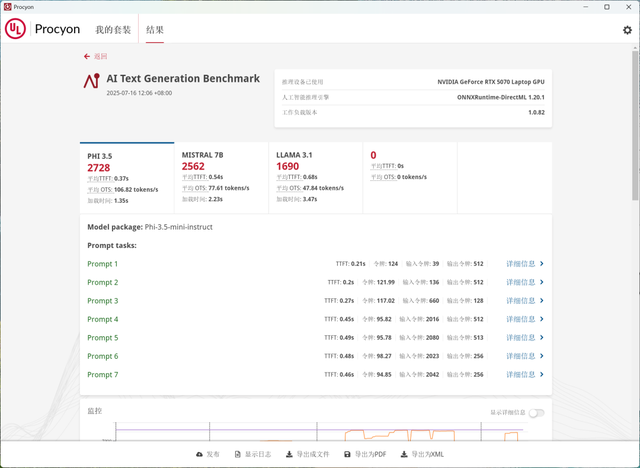Click the 106.82 tokens/s value

136,190
